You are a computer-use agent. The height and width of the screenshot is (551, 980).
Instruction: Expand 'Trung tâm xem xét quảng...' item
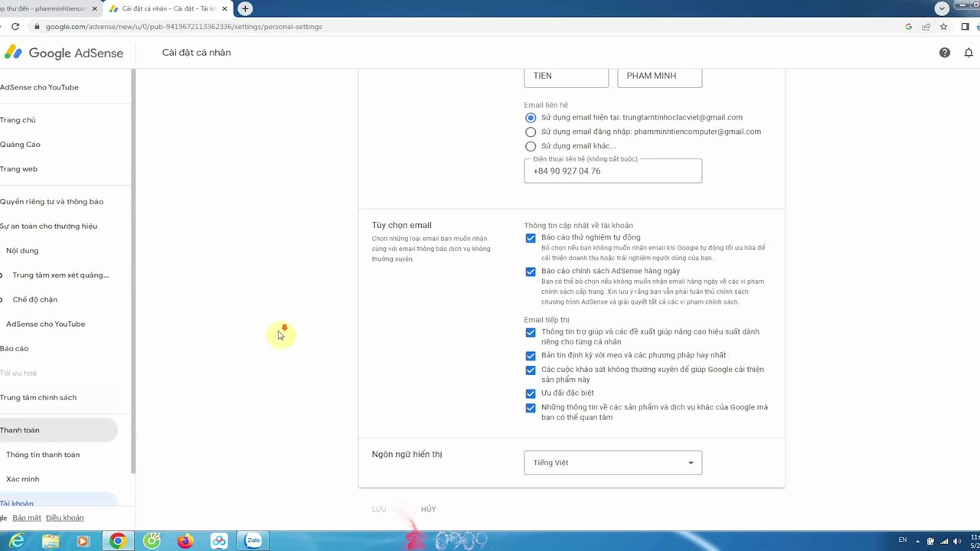point(2,275)
